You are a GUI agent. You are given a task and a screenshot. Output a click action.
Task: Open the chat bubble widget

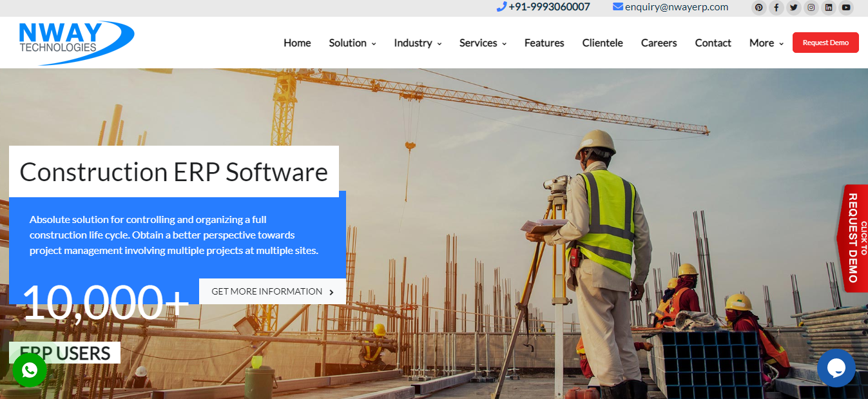point(836,368)
